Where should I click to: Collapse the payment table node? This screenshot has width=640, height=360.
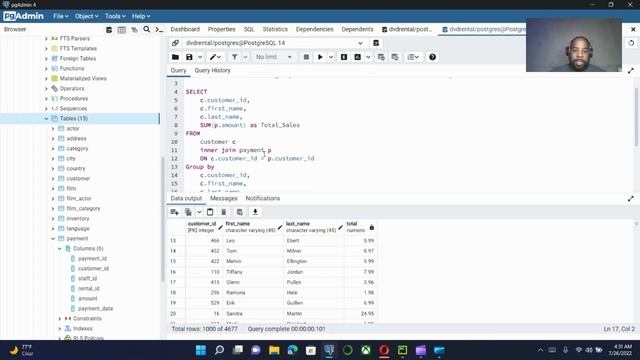[x=53, y=238]
